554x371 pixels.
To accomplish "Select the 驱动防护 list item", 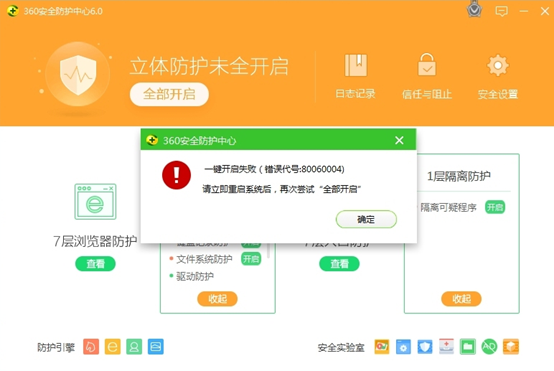I will [x=195, y=276].
